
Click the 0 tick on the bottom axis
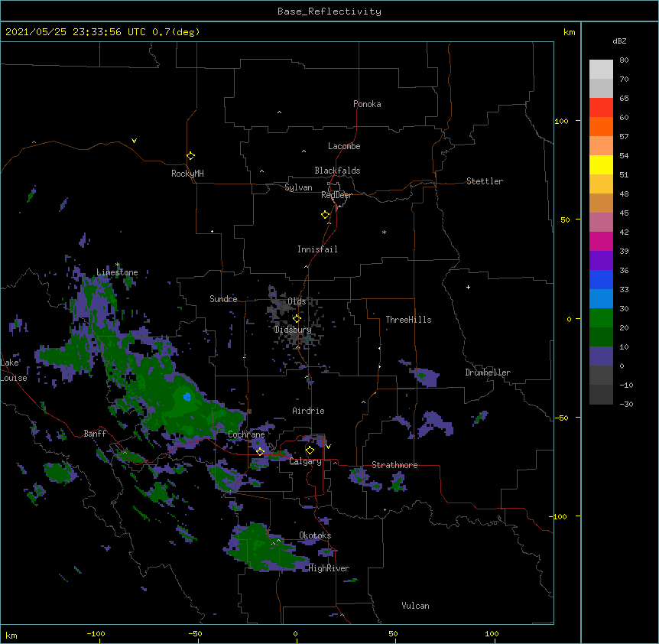(x=295, y=633)
